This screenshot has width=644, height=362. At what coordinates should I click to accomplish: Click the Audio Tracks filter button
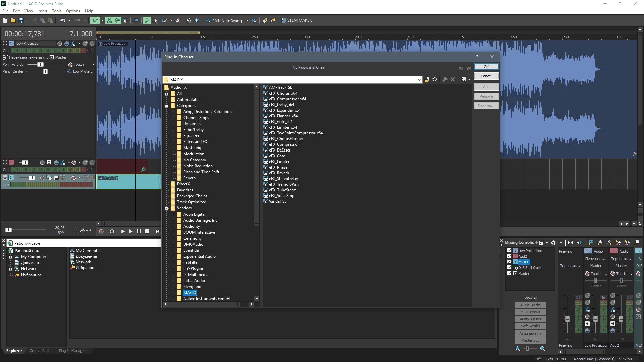coord(530,305)
